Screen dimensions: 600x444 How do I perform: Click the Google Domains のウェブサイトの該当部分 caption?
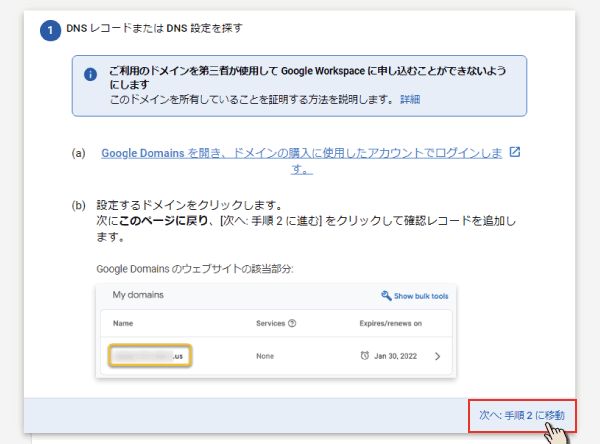click(x=195, y=269)
